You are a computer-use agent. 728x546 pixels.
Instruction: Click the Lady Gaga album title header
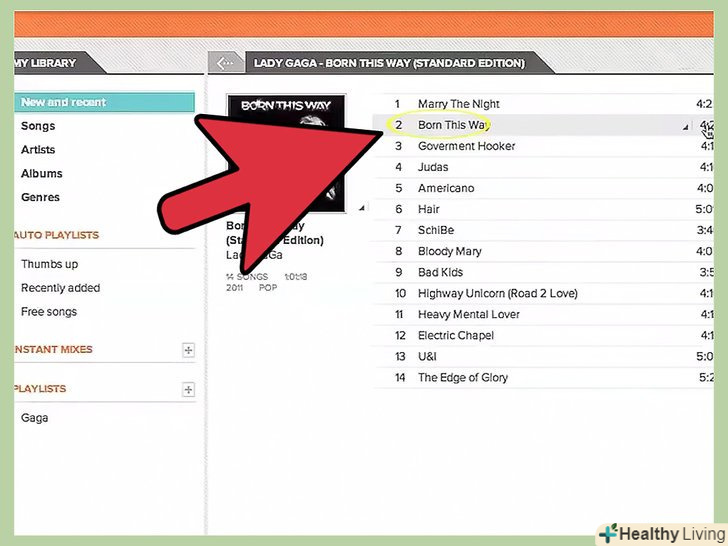pyautogui.click(x=389, y=63)
